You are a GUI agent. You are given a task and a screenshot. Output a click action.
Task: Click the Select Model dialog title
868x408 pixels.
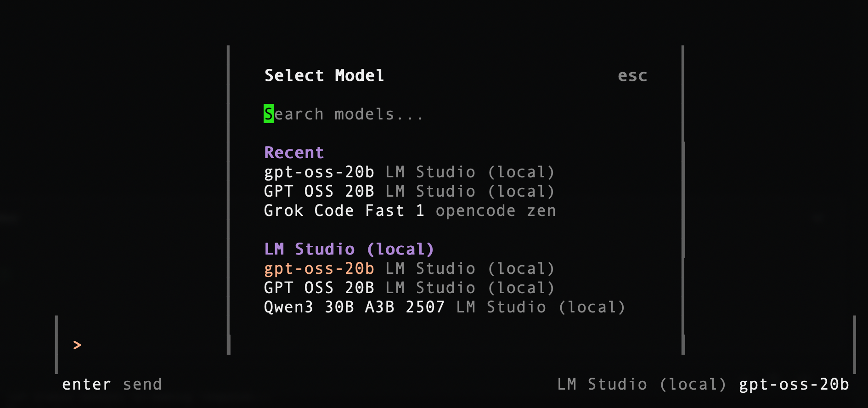pyautogui.click(x=324, y=76)
